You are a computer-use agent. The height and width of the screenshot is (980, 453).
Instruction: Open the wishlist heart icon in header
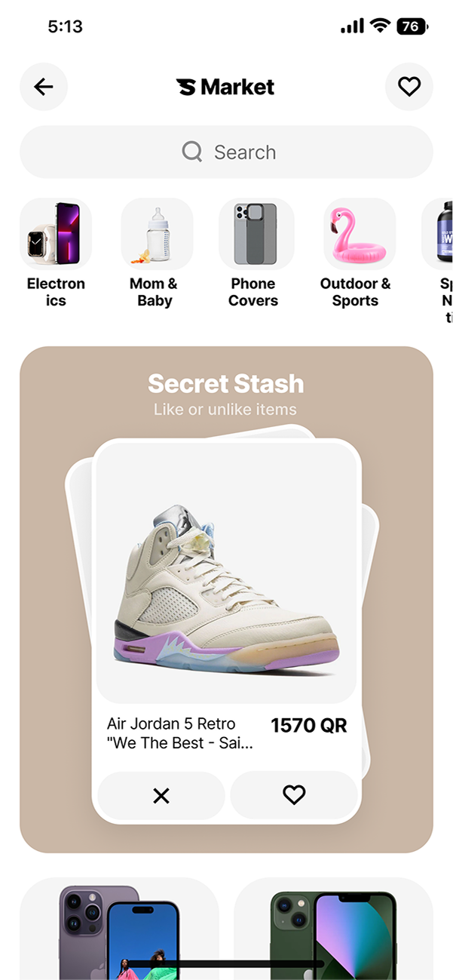pyautogui.click(x=409, y=87)
